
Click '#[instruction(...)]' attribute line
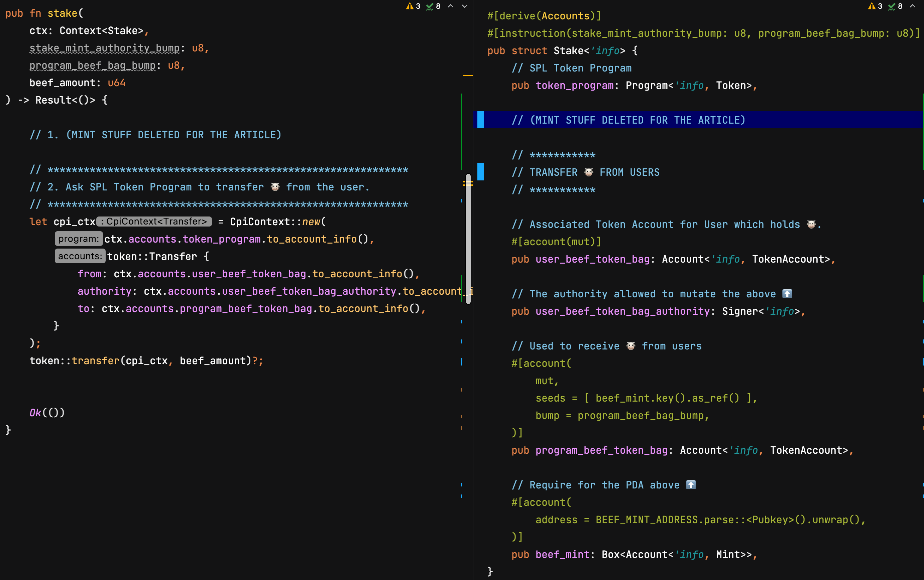tap(703, 33)
